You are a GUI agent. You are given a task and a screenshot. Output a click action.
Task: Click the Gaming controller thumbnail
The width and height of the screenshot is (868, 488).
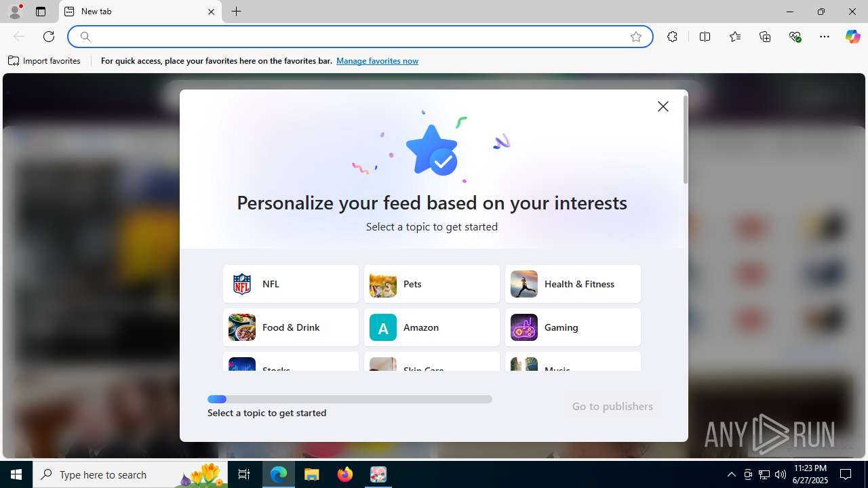(524, 327)
